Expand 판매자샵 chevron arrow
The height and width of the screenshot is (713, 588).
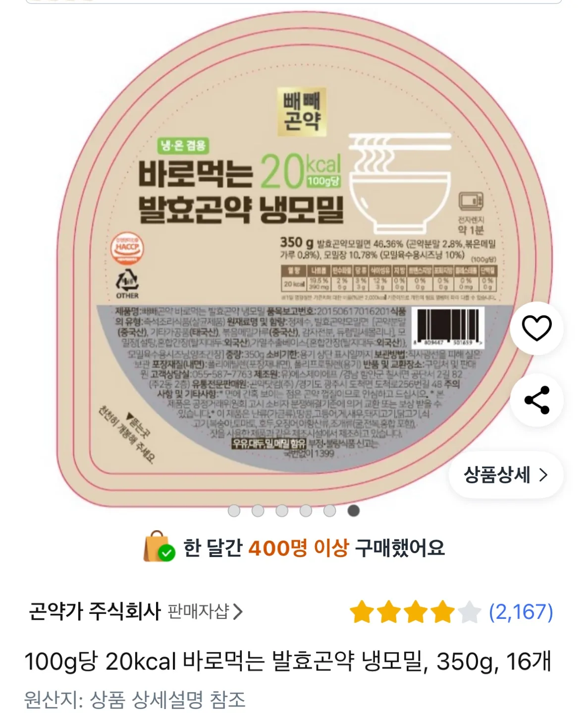[238, 612]
